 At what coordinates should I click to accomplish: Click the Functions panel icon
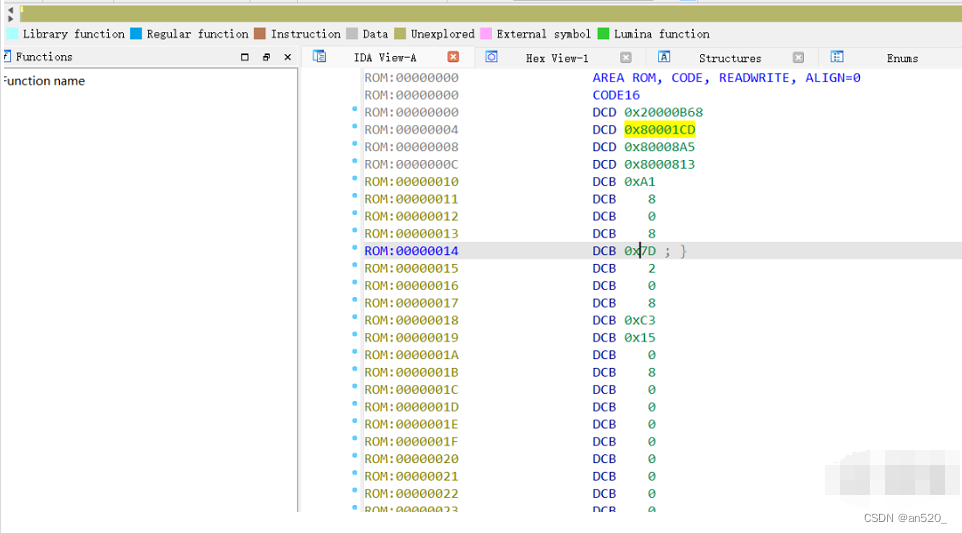(7, 56)
